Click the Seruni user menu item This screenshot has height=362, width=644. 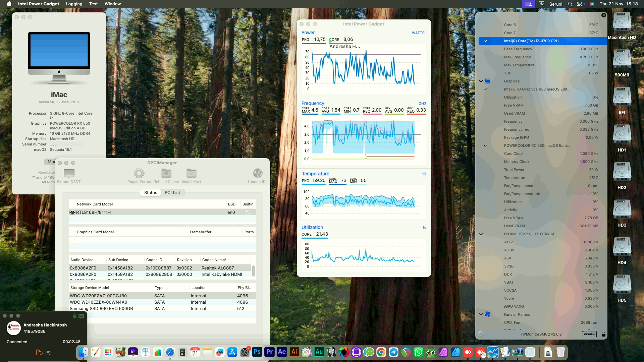[555, 4]
